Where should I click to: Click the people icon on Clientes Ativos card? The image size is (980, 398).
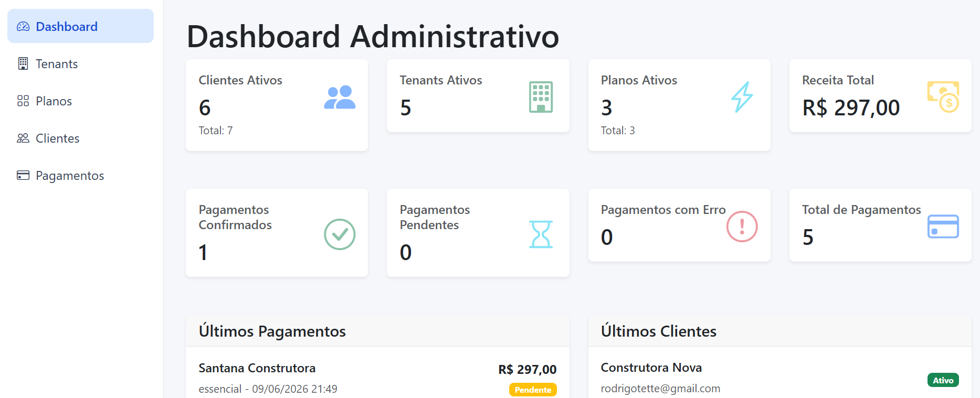(340, 97)
